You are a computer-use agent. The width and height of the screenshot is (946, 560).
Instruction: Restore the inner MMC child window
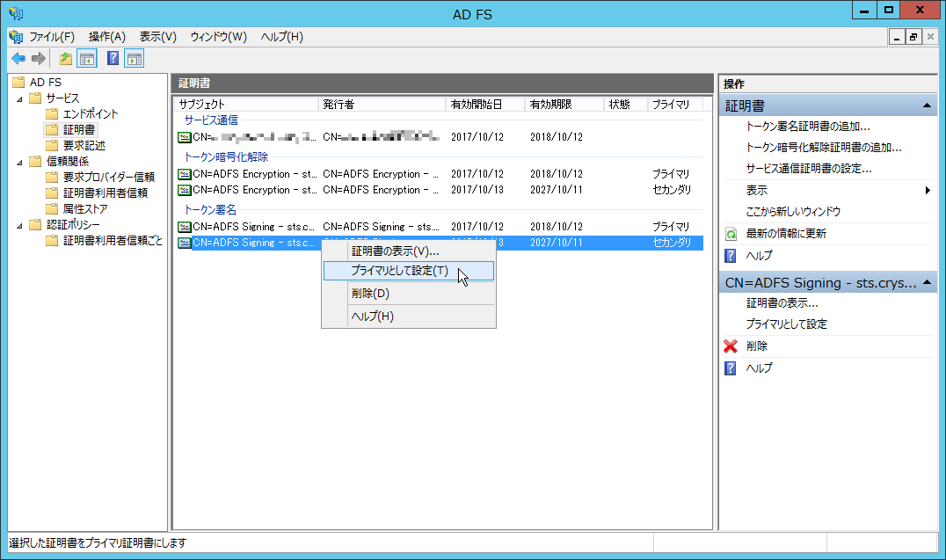913,38
